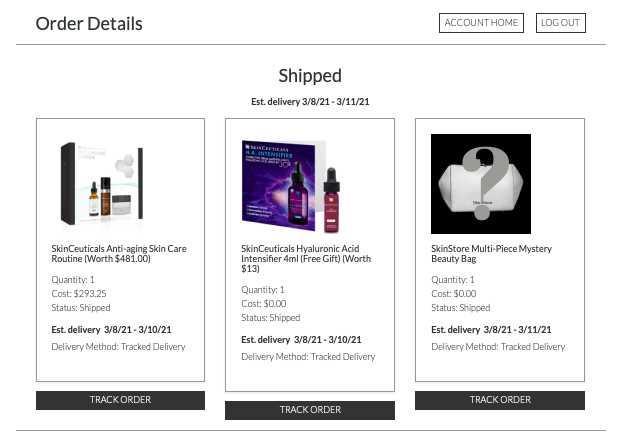Viewport: 620px width, 433px height.
Task: Click the Status: Shipped text in Hyaluronic card
Action: point(271,318)
